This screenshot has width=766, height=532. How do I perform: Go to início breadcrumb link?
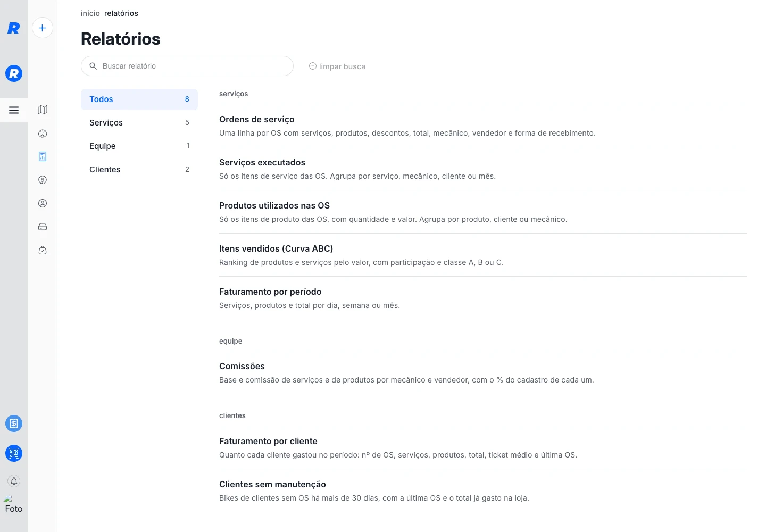tap(90, 13)
